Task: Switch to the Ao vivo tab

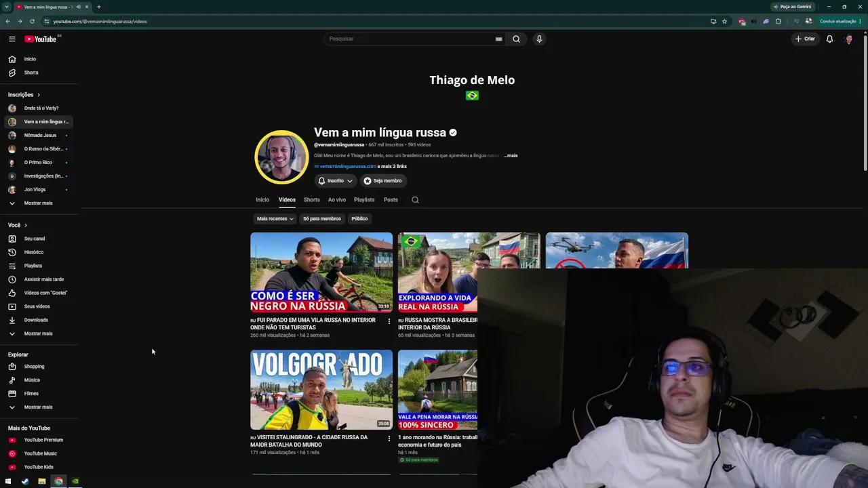Action: (337, 200)
